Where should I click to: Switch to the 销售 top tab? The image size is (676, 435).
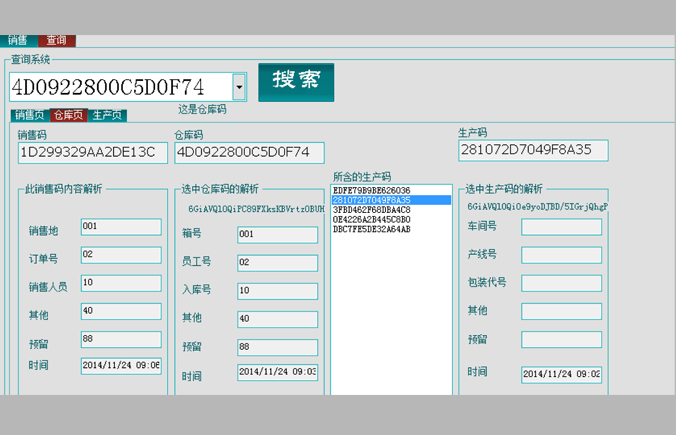pos(18,41)
